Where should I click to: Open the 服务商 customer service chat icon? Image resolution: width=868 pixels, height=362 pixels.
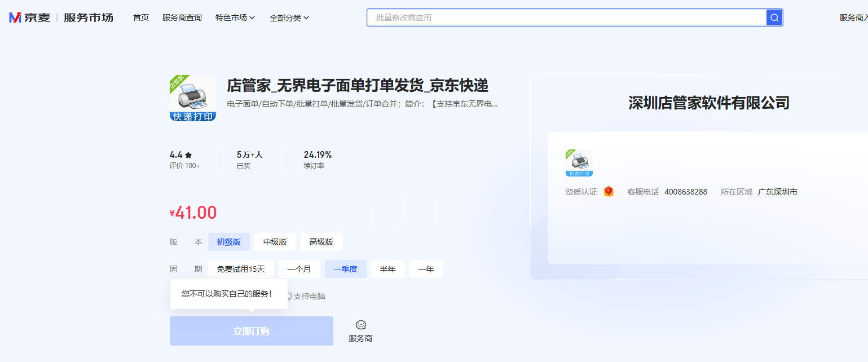coord(360,325)
